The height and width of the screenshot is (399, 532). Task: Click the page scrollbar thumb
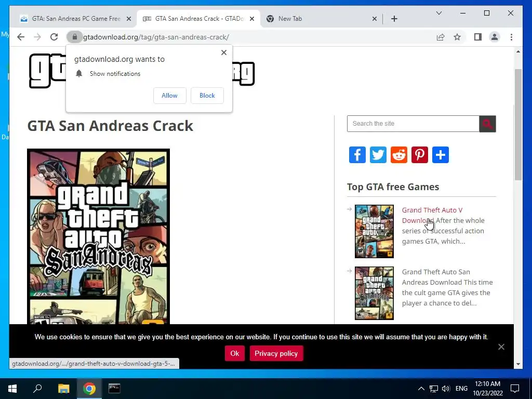(518, 125)
